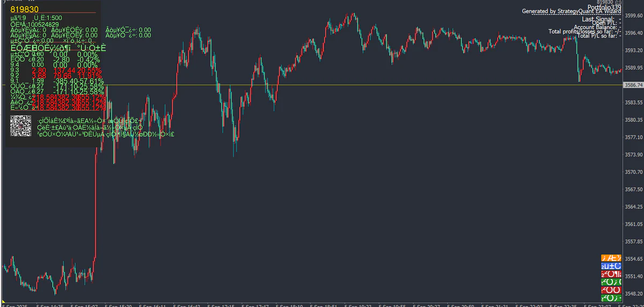This screenshot has width=644, height=307.
Task: Click the 3586.74 current price label
Action: tap(633, 85)
